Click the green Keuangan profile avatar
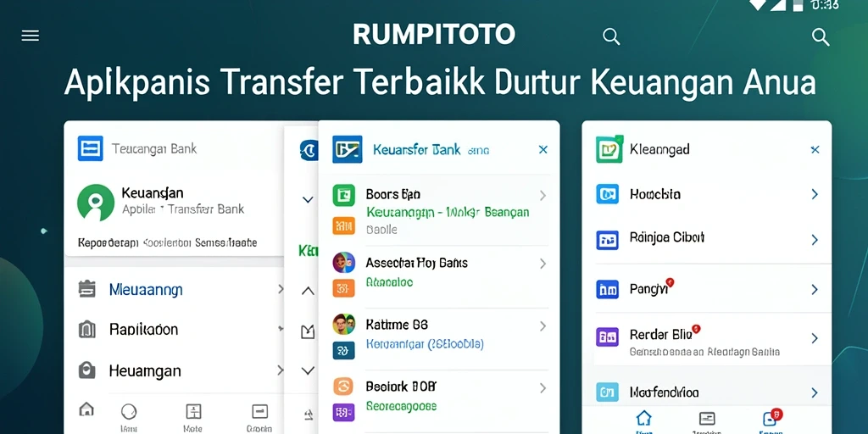Screen dimensions: 868x434 click(x=96, y=203)
